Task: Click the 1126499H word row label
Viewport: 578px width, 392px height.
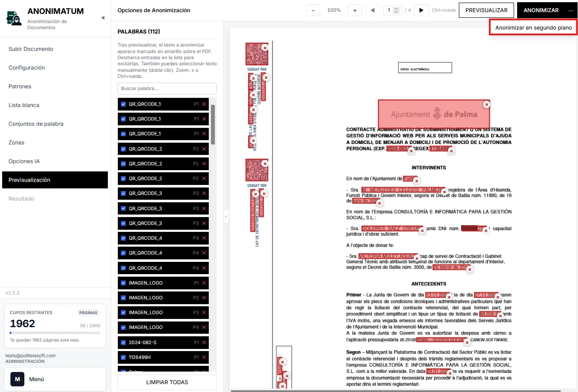Action: click(x=140, y=357)
